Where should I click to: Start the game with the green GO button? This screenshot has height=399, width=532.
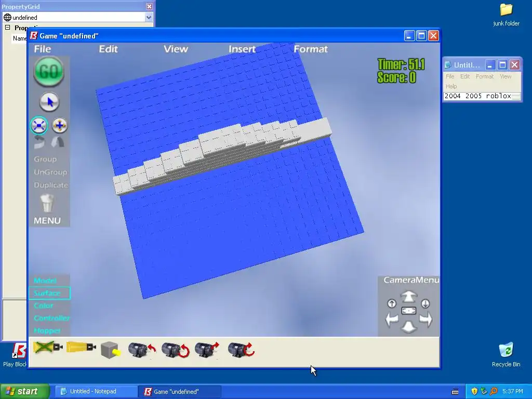[x=49, y=72]
